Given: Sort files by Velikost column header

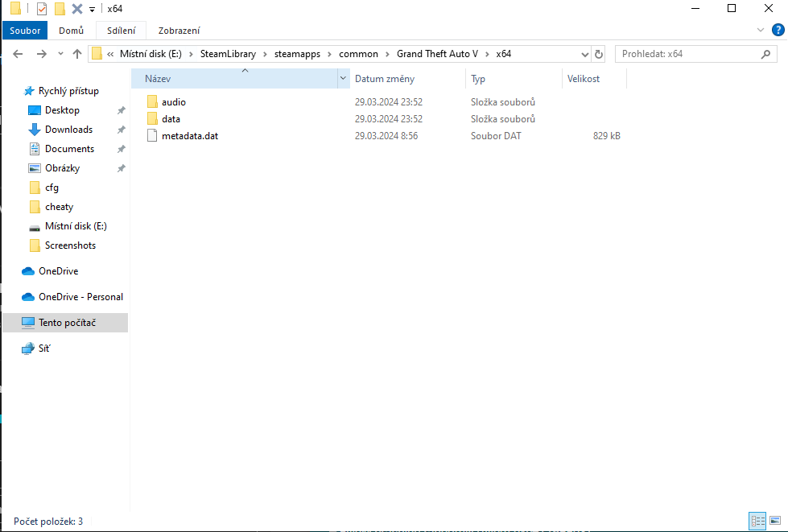Looking at the screenshot, I should (x=584, y=78).
